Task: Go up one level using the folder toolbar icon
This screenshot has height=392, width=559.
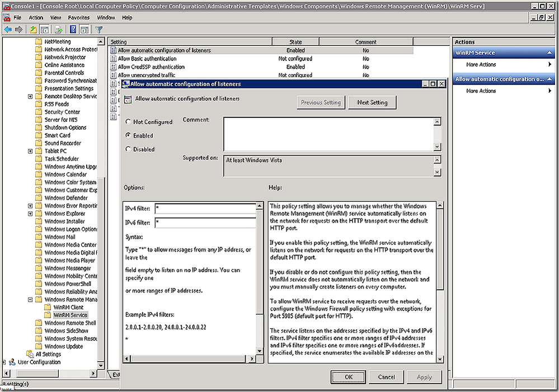Action: [x=33, y=30]
